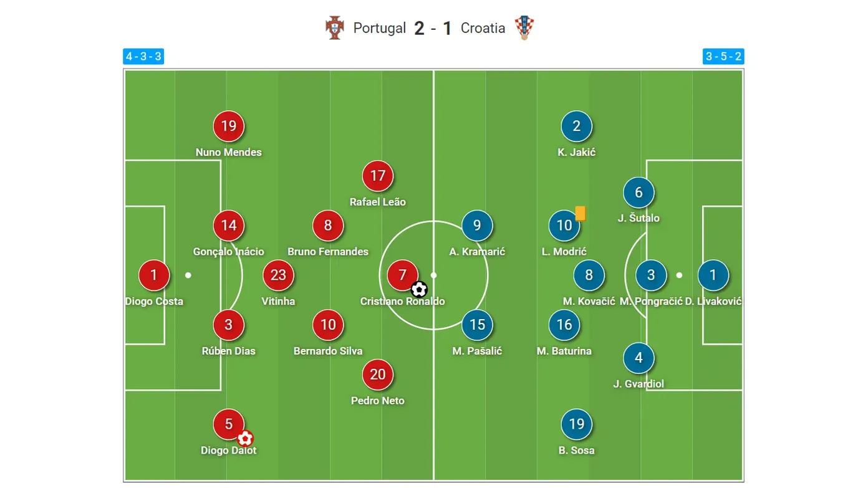Select Gvardiol's number 4 marker
The height and width of the screenshot is (488, 868).
point(639,358)
